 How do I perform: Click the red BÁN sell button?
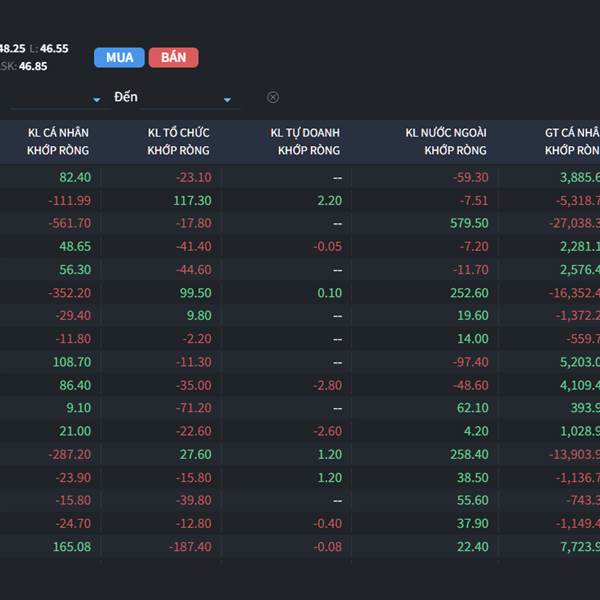point(174,57)
